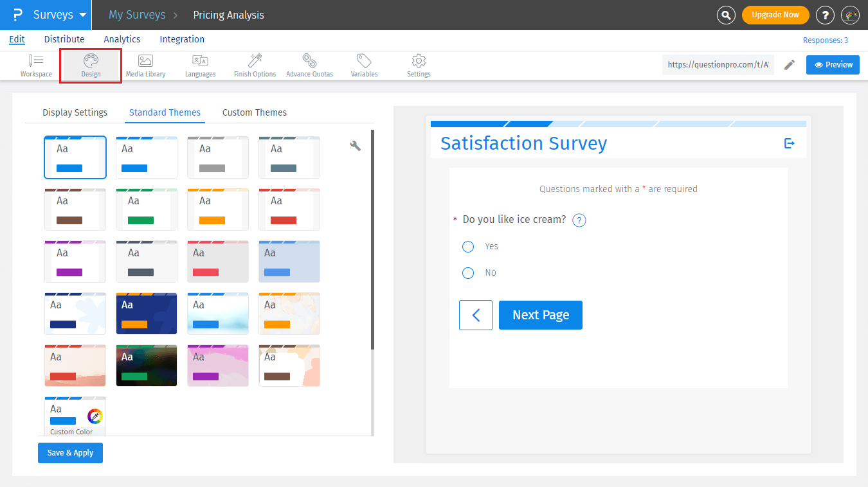Viewport: 868px width, 487px height.
Task: Select the dark blue theme with orange accent
Action: (x=147, y=314)
